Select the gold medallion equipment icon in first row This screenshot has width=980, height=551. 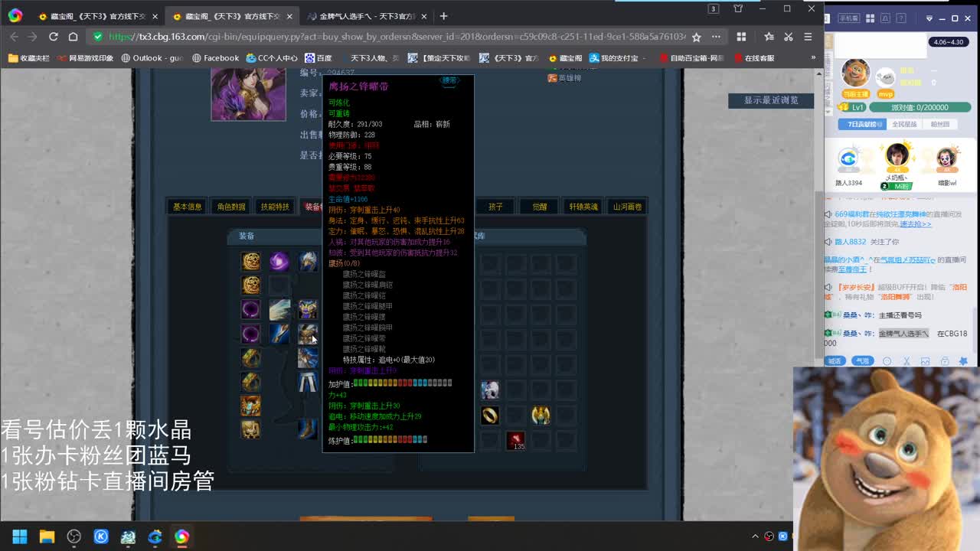[250, 262]
